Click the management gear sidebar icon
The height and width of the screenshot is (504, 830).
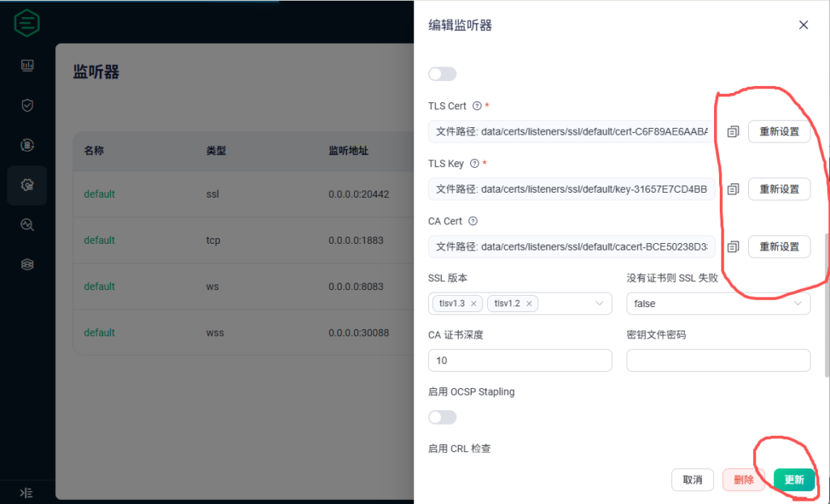[x=27, y=186]
